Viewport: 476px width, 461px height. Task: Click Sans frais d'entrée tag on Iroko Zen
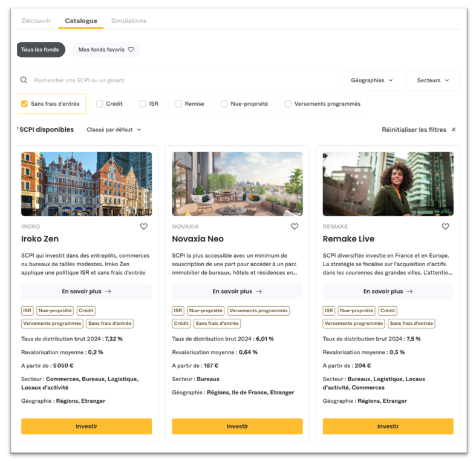click(110, 324)
